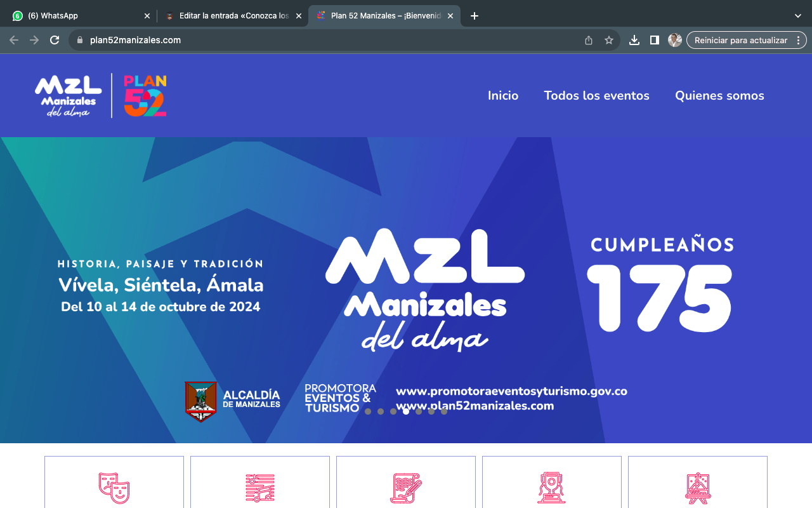Open the 'Quienes somos' page
The height and width of the screenshot is (508, 812).
719,96
